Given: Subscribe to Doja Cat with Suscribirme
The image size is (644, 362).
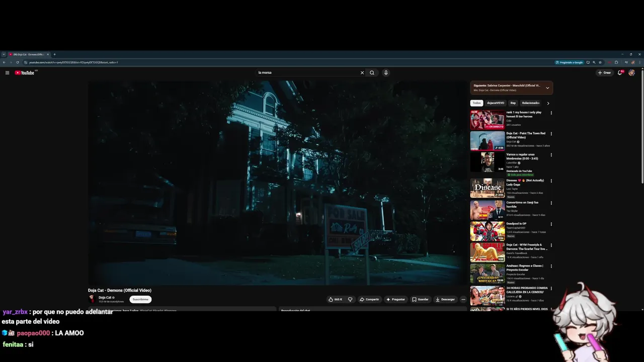Looking at the screenshot, I should [140, 299].
